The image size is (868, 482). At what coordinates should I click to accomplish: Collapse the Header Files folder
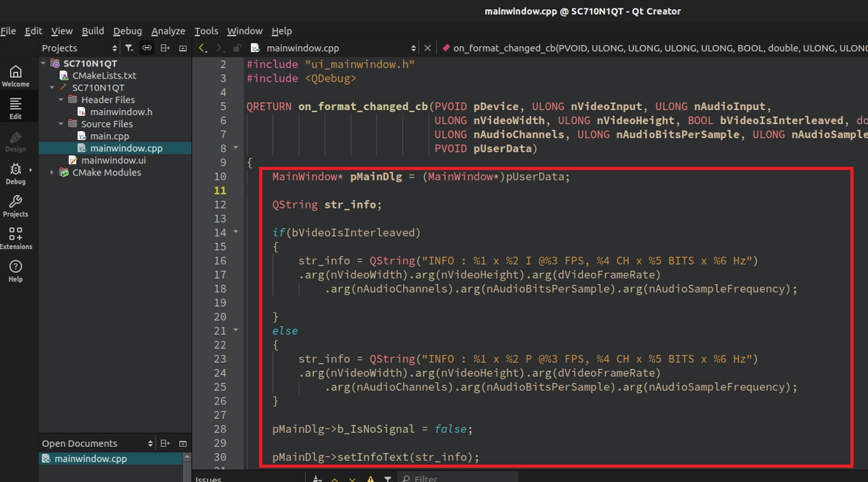point(61,100)
